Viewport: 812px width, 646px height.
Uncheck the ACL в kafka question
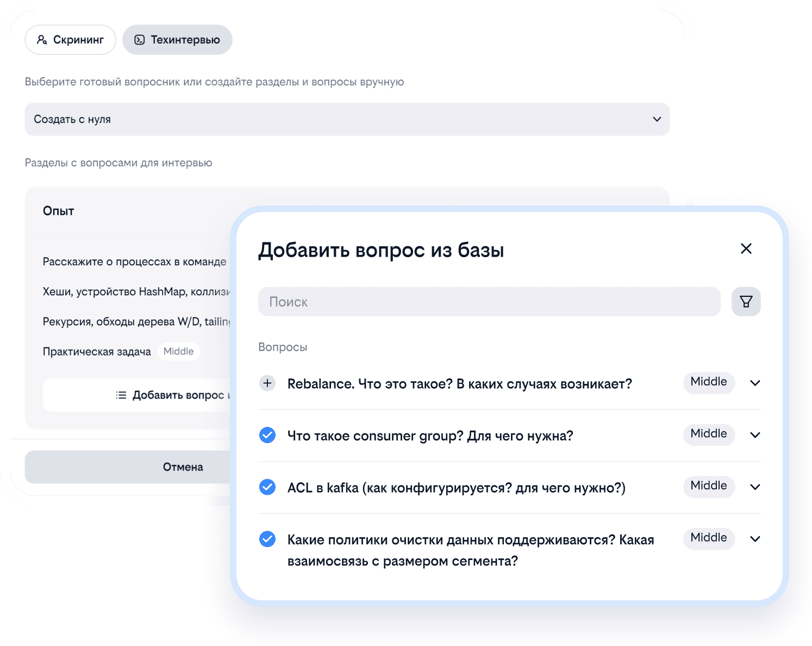click(267, 487)
